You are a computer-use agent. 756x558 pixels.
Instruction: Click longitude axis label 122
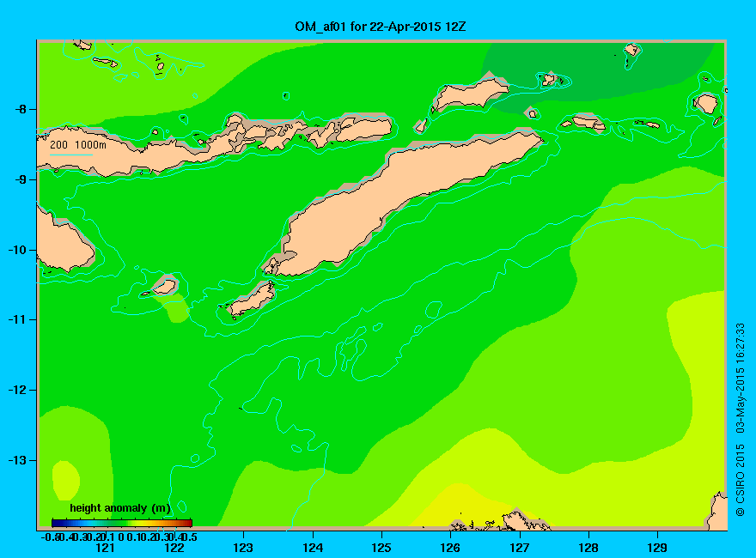point(174,548)
